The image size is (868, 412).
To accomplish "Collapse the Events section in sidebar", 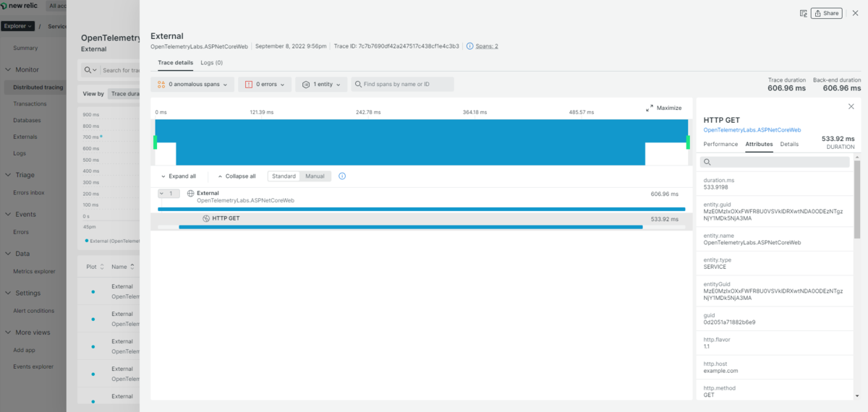I will pyautogui.click(x=7, y=215).
